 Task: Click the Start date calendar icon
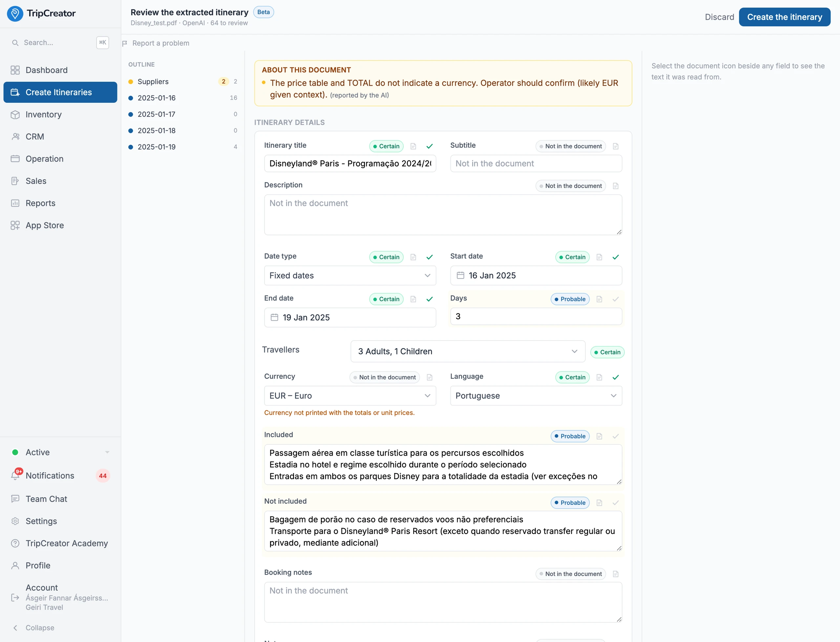point(460,275)
